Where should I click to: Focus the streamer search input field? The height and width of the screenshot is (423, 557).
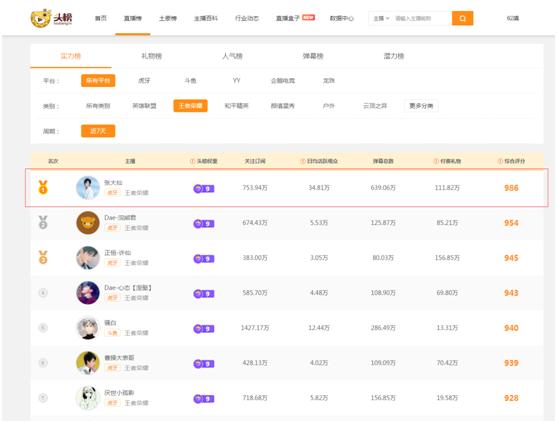click(x=422, y=18)
